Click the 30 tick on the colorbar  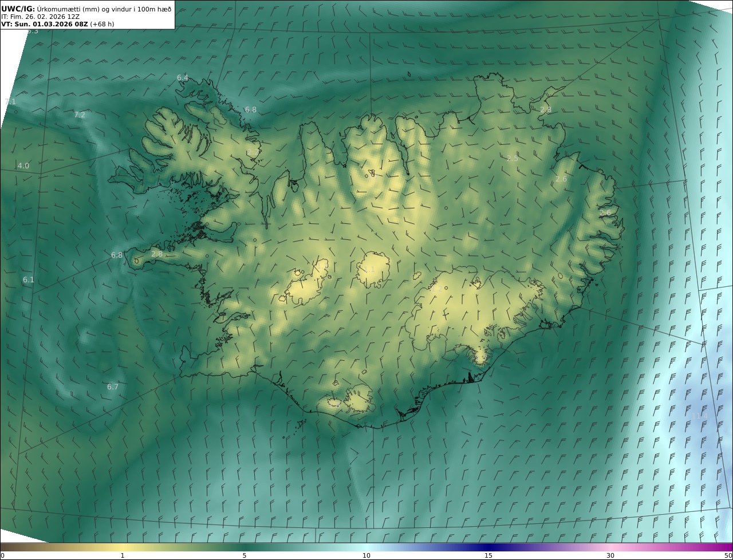(610, 555)
